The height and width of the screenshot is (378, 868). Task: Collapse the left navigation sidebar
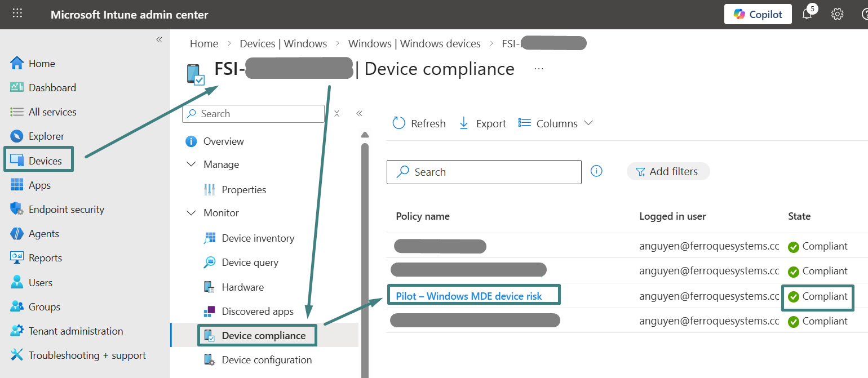pos(159,39)
